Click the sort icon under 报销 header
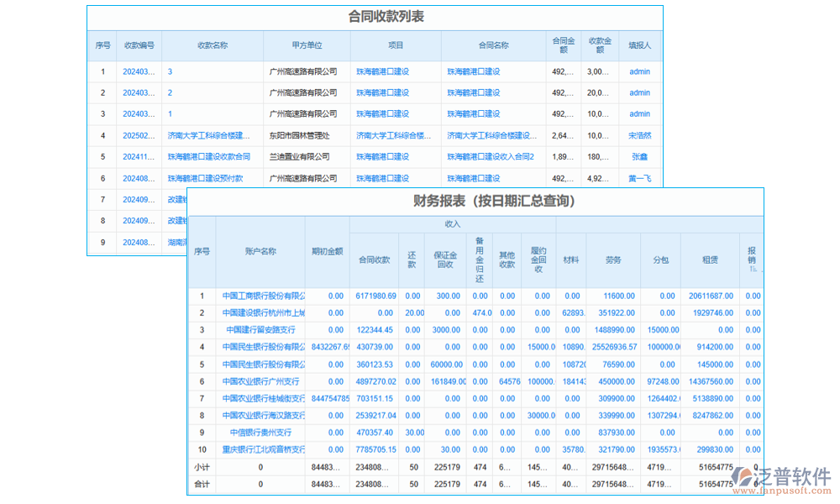This screenshot has height=504, width=840. (753, 269)
